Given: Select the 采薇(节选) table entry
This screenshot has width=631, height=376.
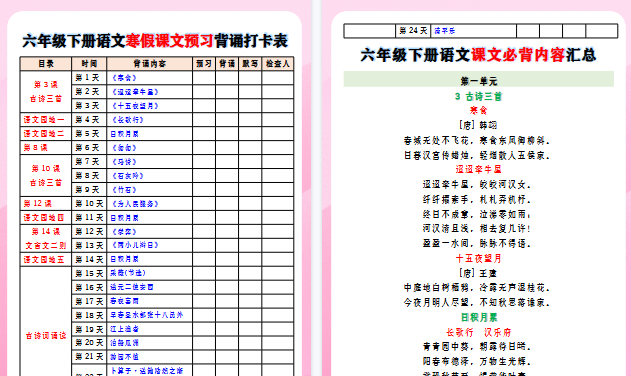Looking at the screenshot, I should [x=128, y=273].
